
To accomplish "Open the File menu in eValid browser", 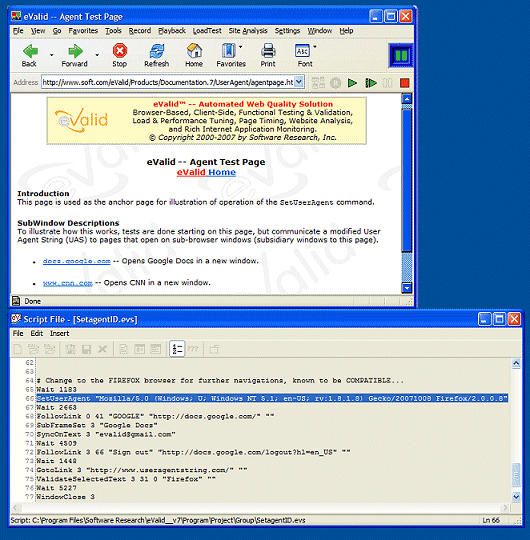I will click(x=18, y=31).
